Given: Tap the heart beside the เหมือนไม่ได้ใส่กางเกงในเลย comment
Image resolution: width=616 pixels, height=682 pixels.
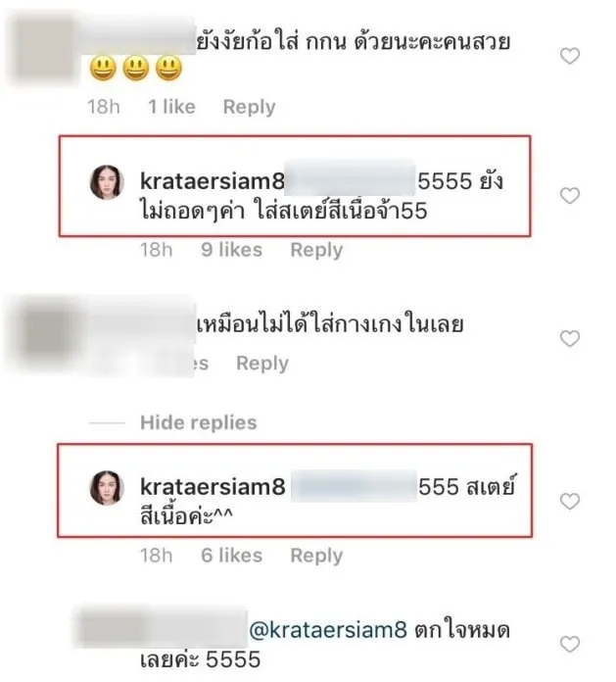Looking at the screenshot, I should pyautogui.click(x=570, y=338).
